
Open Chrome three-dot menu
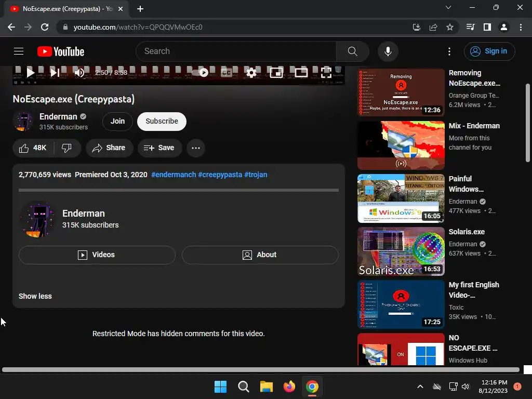point(521,27)
